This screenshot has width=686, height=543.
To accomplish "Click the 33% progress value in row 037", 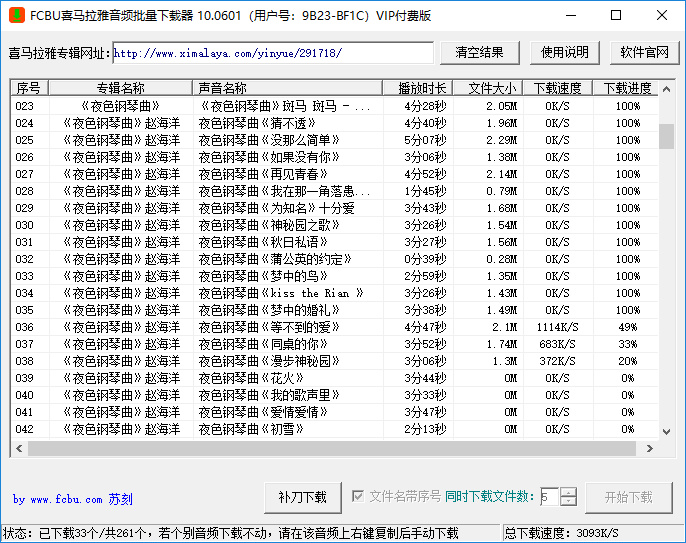I will point(627,344).
